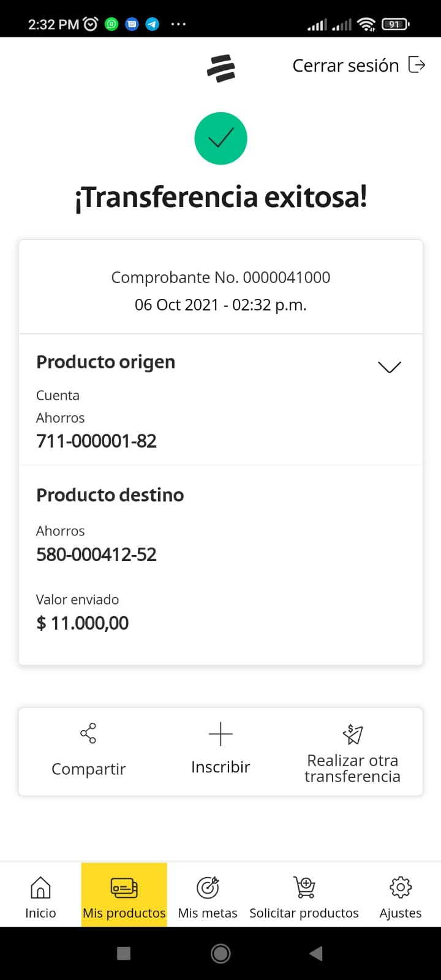Tap the Comprobante No. 0000041000 text
The width and height of the screenshot is (441, 980).
tap(221, 277)
